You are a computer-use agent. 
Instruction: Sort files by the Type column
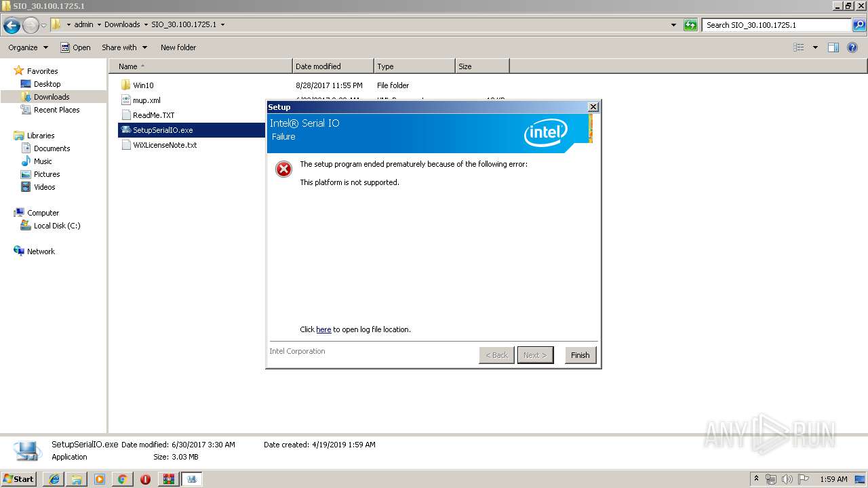(414, 66)
